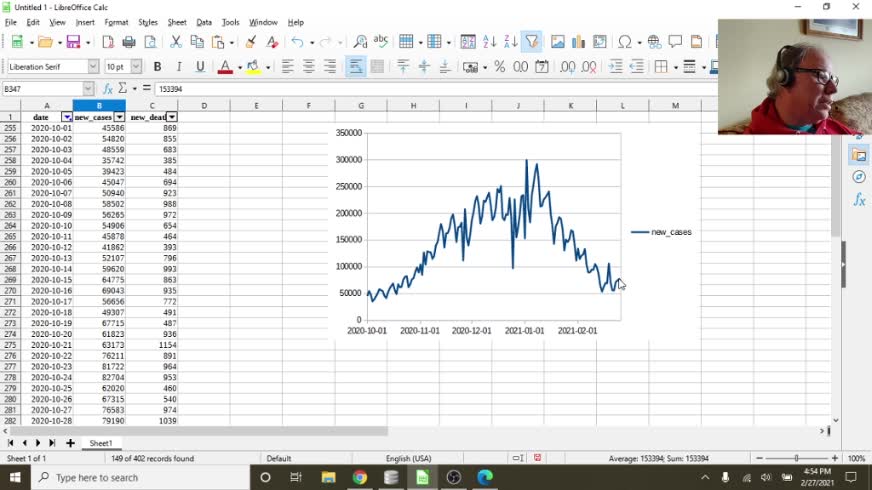Open the Font Name dropdown
Image resolution: width=872 pixels, height=490 pixels.
(x=93, y=67)
